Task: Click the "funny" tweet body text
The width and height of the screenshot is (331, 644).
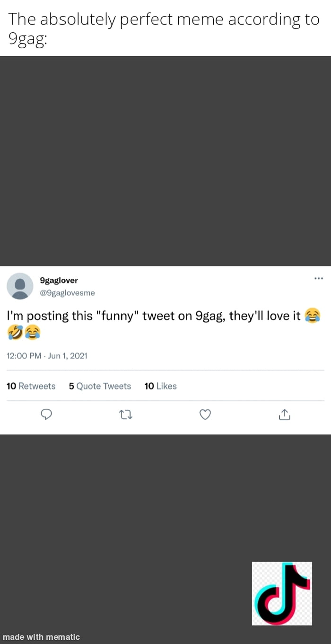Action: point(154,316)
